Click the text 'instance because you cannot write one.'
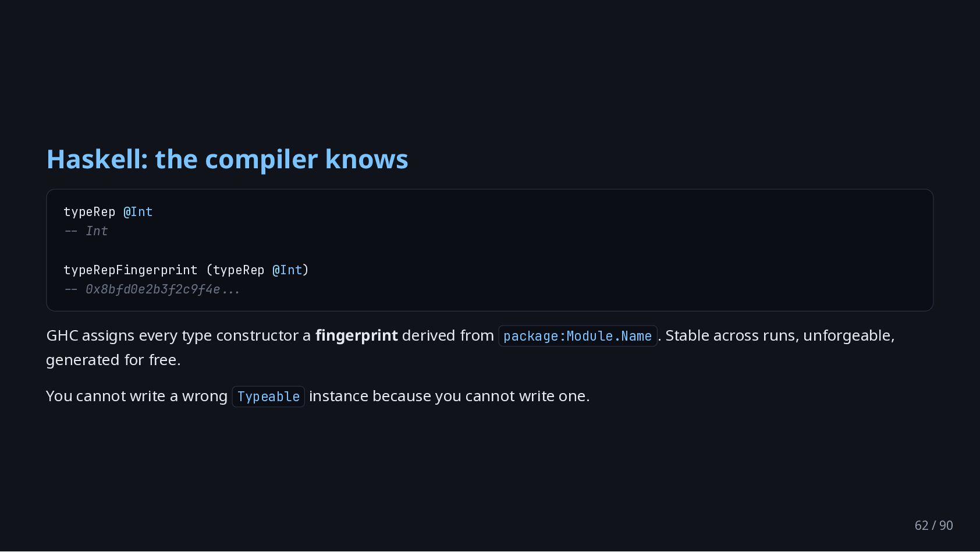Screen dimensions: 980x552 click(x=449, y=396)
